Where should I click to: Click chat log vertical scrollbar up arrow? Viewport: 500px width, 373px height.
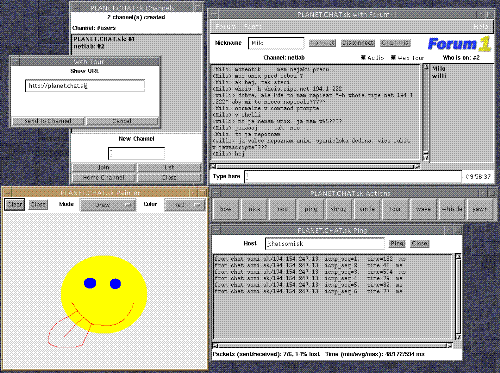pyautogui.click(x=426, y=67)
